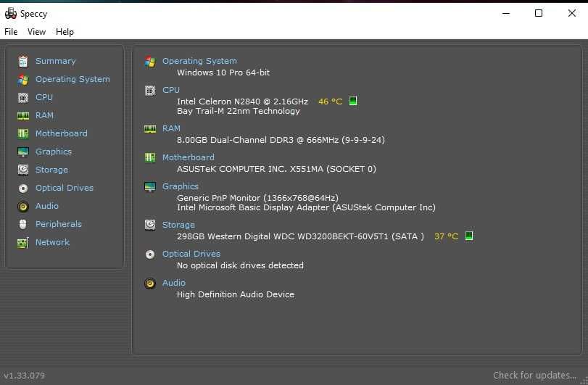Viewport: 588px width, 385px height.
Task: Select Operating System in the sidebar
Action: pyautogui.click(x=73, y=79)
